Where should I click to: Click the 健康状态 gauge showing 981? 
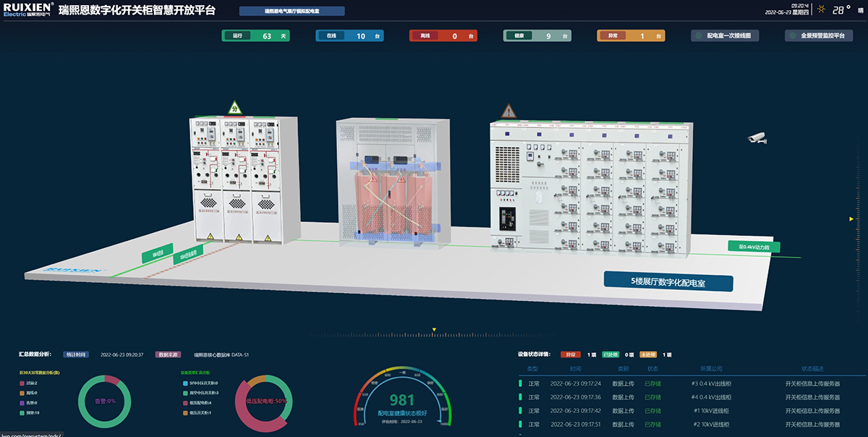(404, 399)
